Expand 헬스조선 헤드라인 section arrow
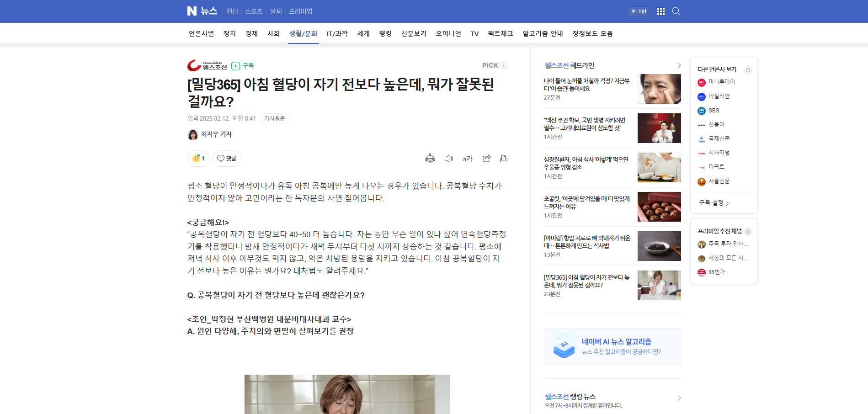868x414 pixels. tap(679, 65)
